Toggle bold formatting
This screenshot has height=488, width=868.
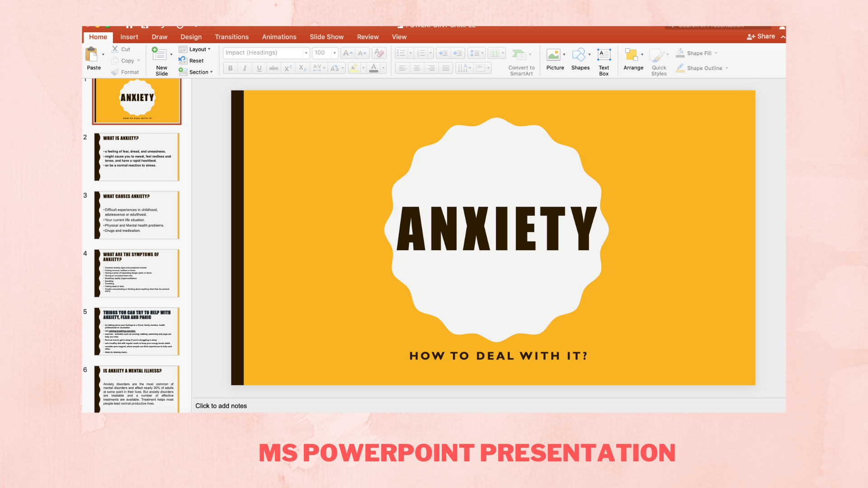pos(231,68)
